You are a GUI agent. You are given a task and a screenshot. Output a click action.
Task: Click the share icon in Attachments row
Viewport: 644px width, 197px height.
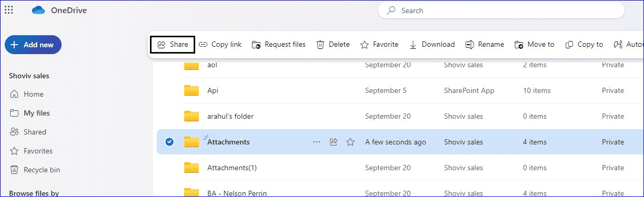[333, 142]
